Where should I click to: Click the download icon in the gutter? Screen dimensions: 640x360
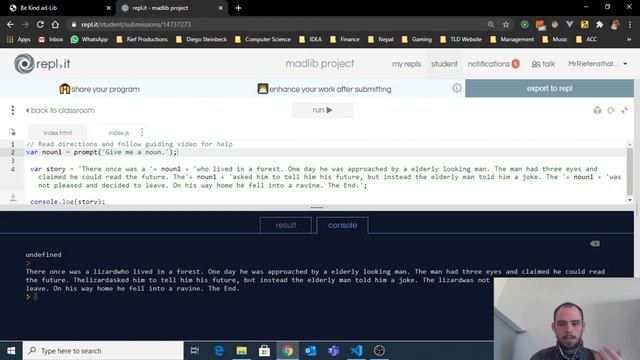(x=13, y=197)
